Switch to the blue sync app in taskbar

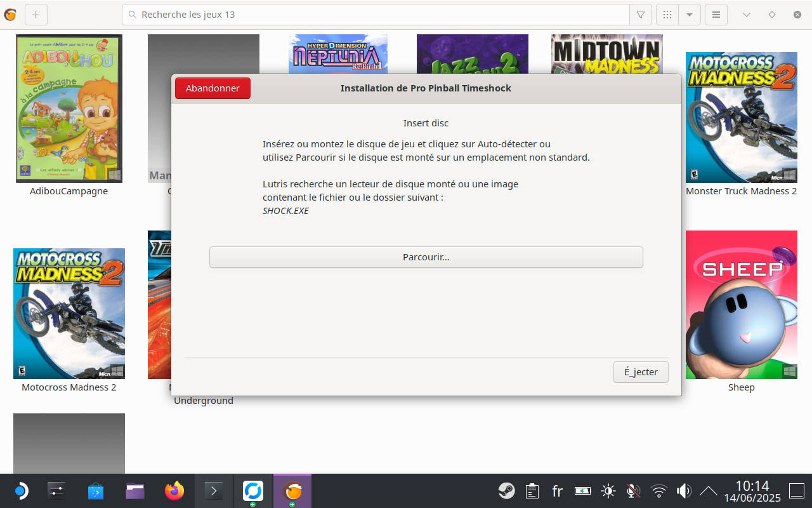(x=253, y=491)
